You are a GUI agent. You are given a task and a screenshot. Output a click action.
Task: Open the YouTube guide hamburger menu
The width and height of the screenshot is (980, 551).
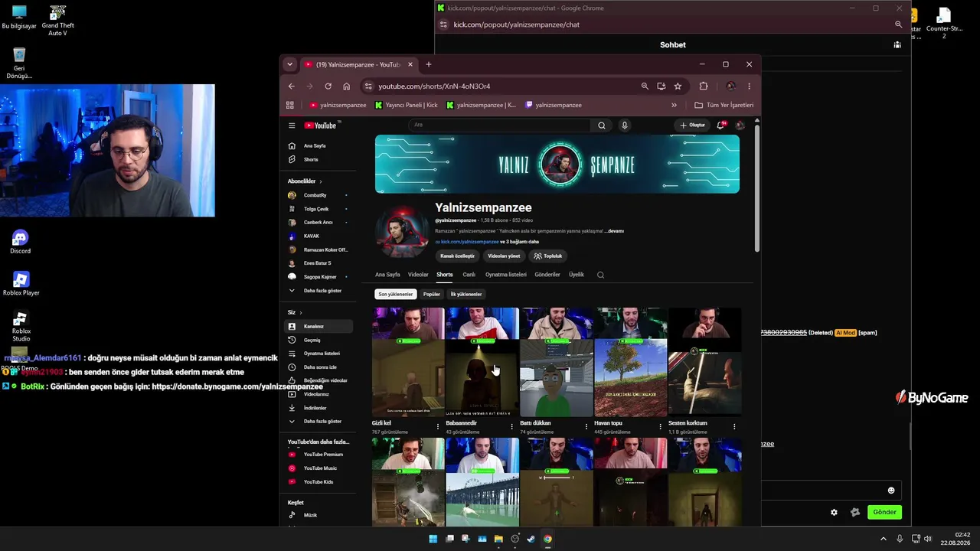click(x=292, y=126)
